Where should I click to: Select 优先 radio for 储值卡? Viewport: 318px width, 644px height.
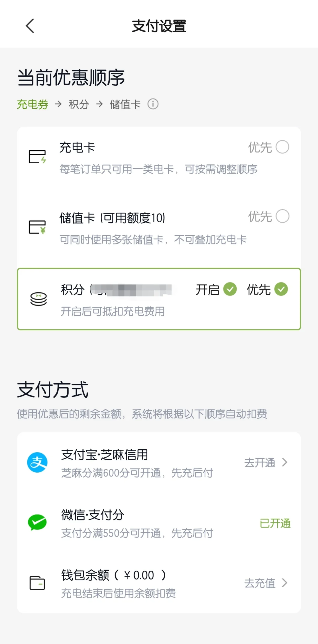[282, 216]
